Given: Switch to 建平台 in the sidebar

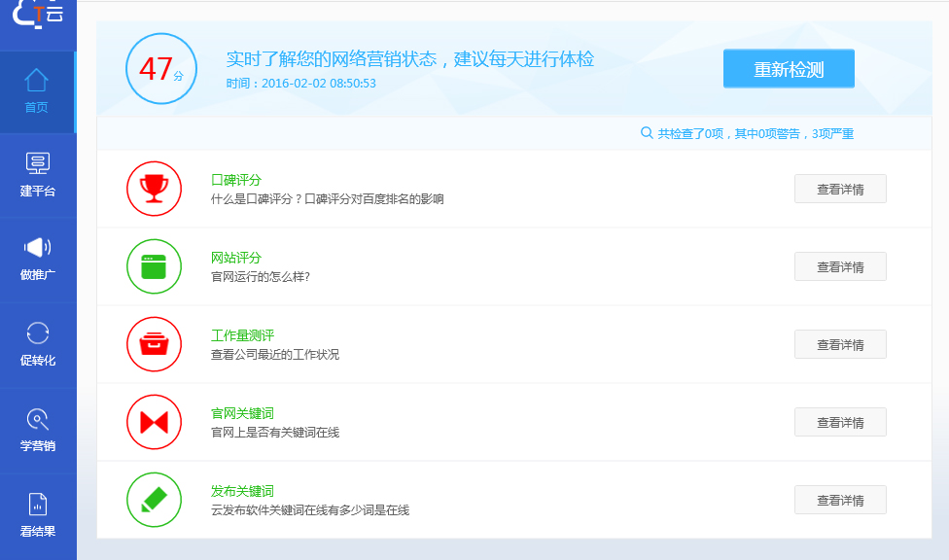Looking at the screenshot, I should (x=37, y=175).
